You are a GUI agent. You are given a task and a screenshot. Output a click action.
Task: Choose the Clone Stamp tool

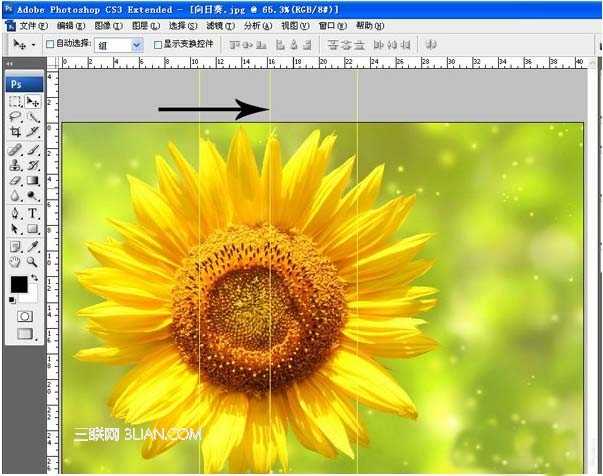pos(15,165)
